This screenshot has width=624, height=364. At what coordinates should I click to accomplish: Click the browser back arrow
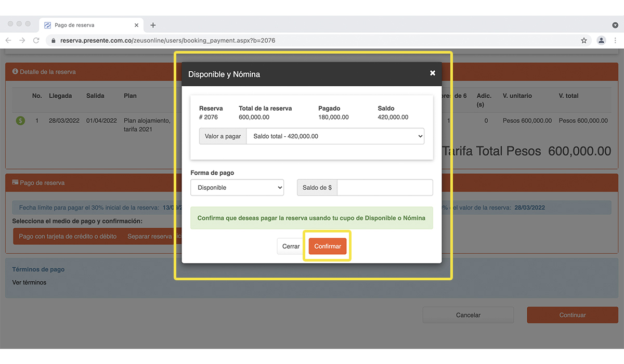click(x=8, y=40)
